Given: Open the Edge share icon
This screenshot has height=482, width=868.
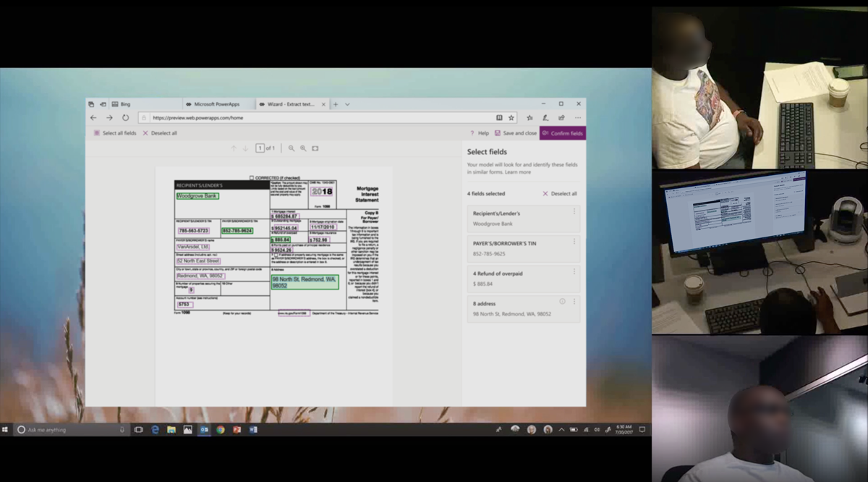Looking at the screenshot, I should coord(561,117).
